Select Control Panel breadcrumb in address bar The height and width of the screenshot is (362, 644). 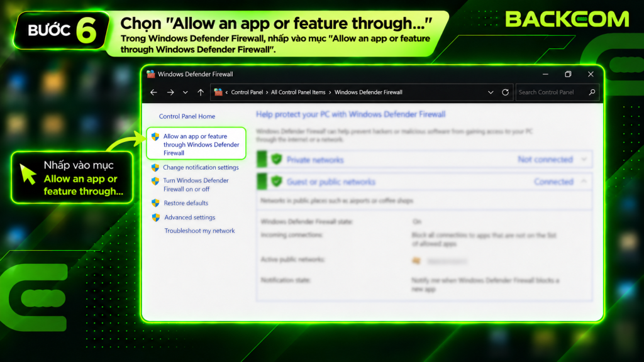[247, 92]
